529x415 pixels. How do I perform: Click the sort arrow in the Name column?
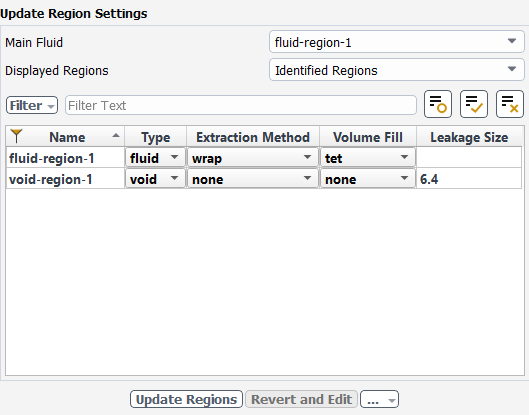(116, 136)
